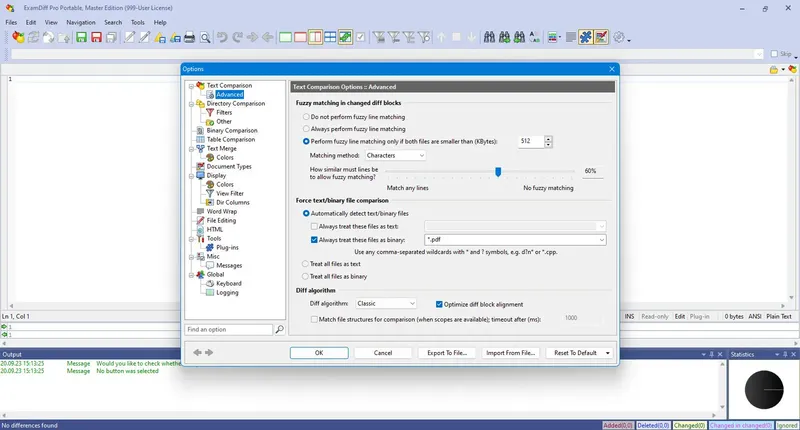Enable Match file structures for comparison

[x=314, y=319]
